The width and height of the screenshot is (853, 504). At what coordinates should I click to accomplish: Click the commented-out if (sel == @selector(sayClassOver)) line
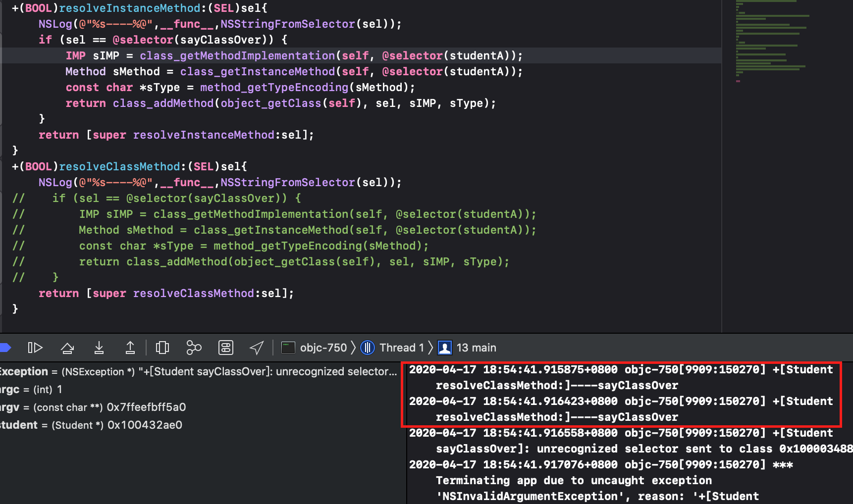tap(157, 198)
